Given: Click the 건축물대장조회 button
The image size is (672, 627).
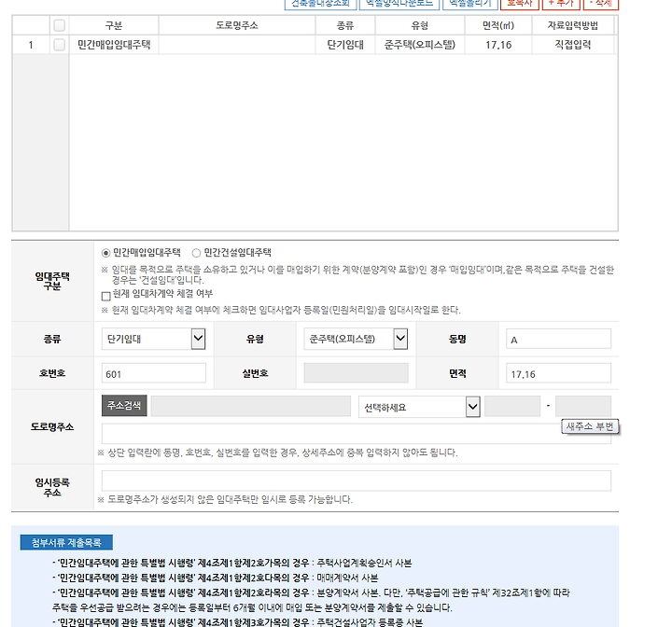Looking at the screenshot, I should (320, 4).
